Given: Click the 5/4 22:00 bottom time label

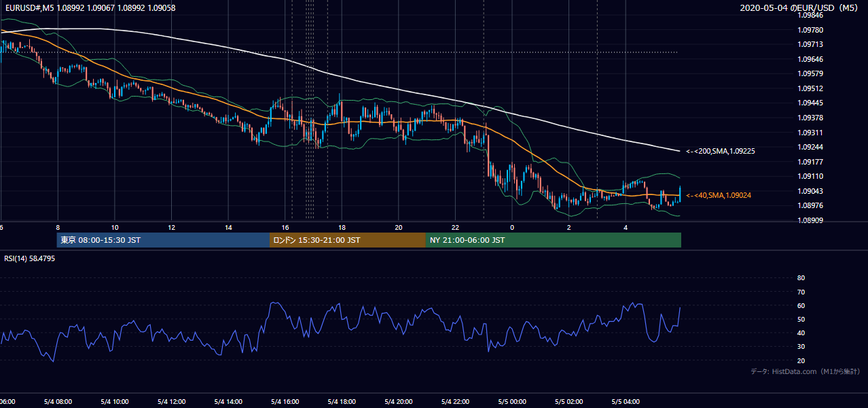Looking at the screenshot, I should click(456, 402).
